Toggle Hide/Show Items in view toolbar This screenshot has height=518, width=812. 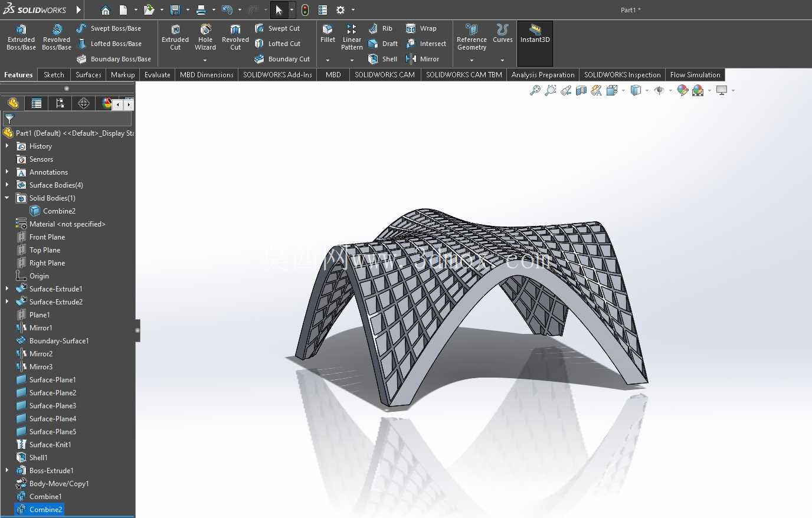pos(659,90)
